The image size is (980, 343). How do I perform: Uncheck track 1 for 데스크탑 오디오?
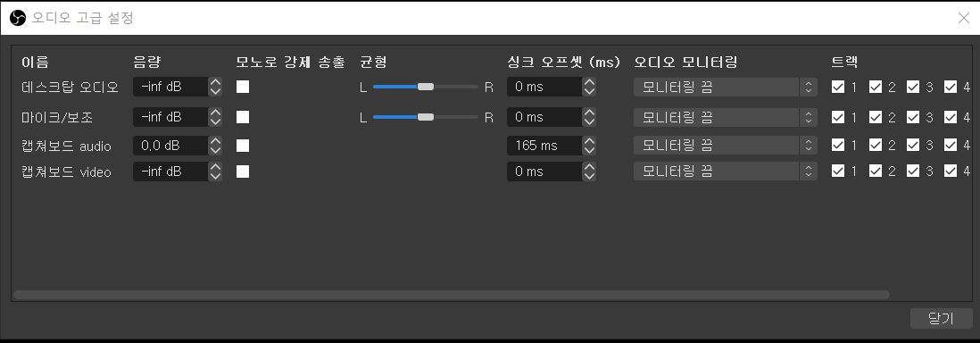(837, 87)
